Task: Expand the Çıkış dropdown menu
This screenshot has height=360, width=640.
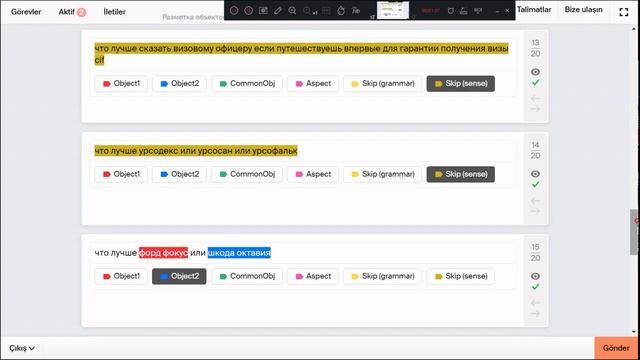Action: click(22, 348)
